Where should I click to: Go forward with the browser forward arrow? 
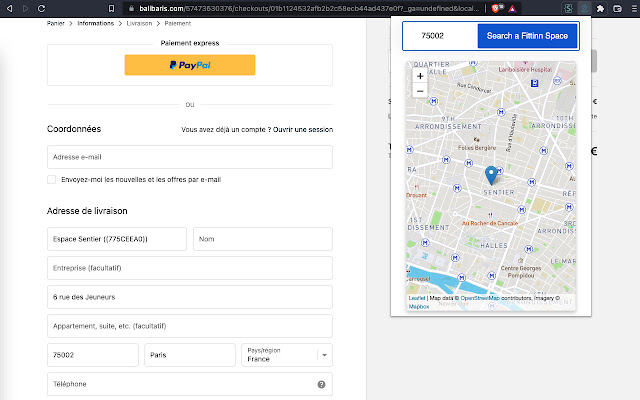click(x=25, y=8)
